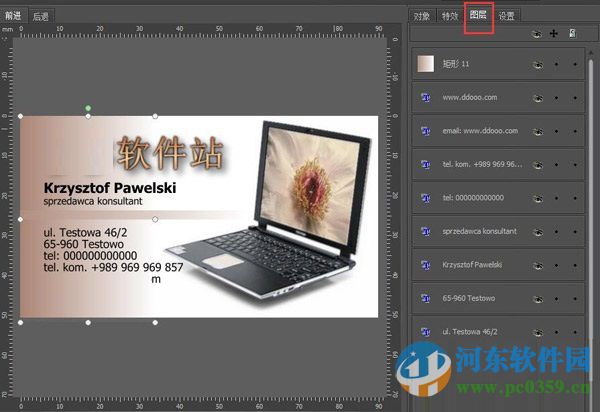Screen dimensions: 600x412
Task: Click the green rotation handle above selection
Action: coord(88,108)
